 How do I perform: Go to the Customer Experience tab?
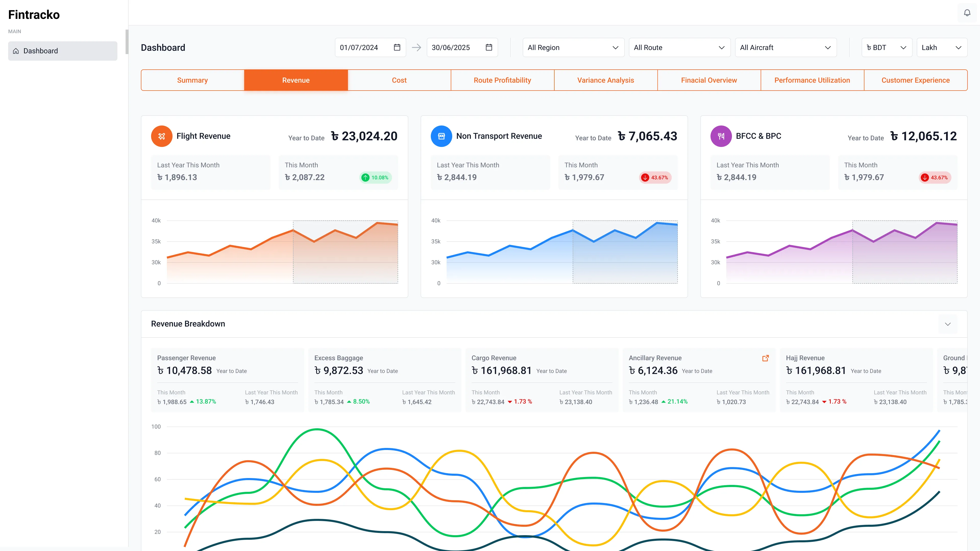(x=915, y=80)
